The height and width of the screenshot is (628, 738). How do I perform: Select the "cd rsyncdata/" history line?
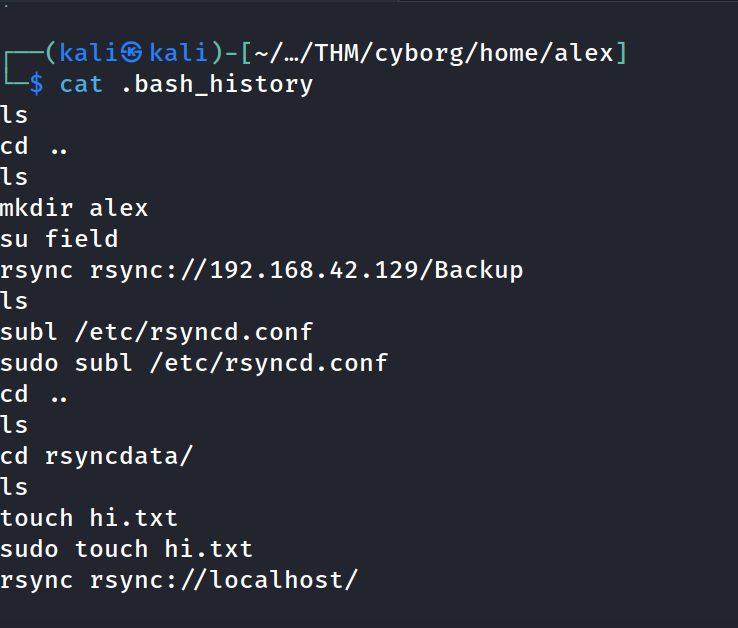[x=97, y=456]
